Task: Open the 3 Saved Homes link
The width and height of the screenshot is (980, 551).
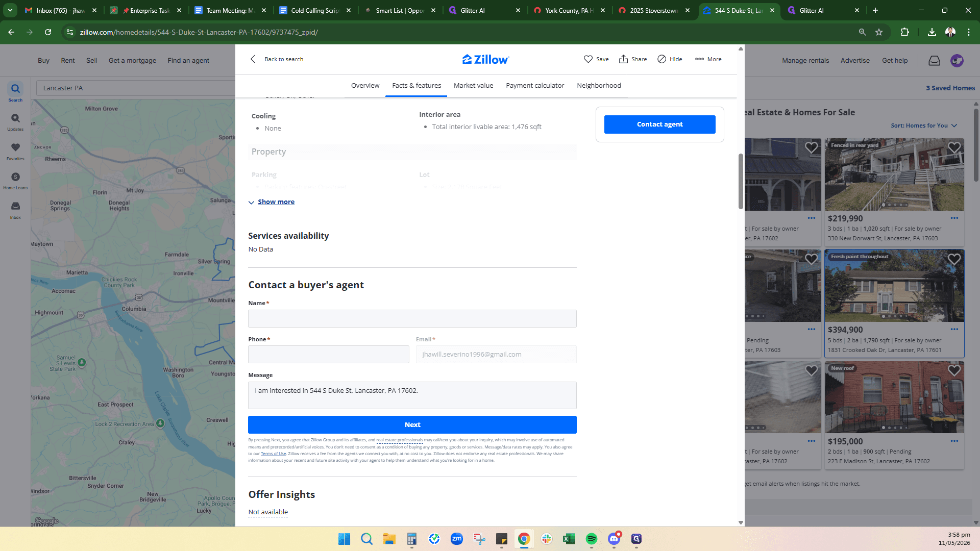Action: click(x=950, y=88)
